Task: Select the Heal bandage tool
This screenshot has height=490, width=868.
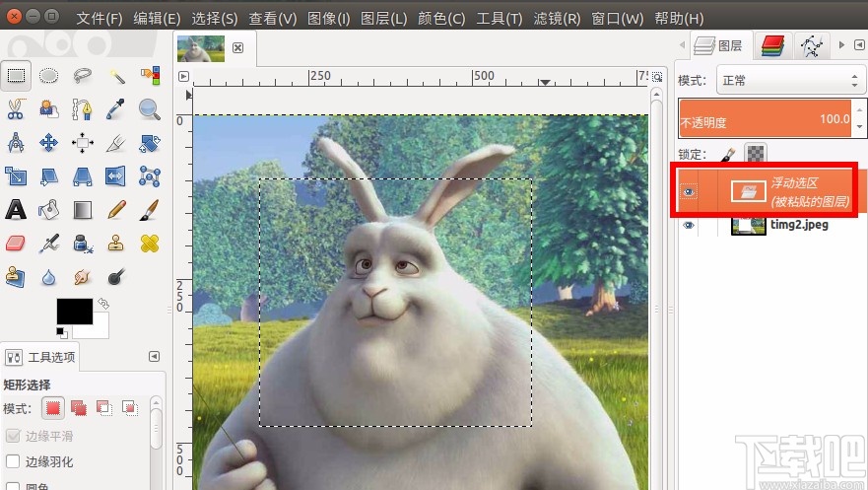Action: tap(150, 244)
